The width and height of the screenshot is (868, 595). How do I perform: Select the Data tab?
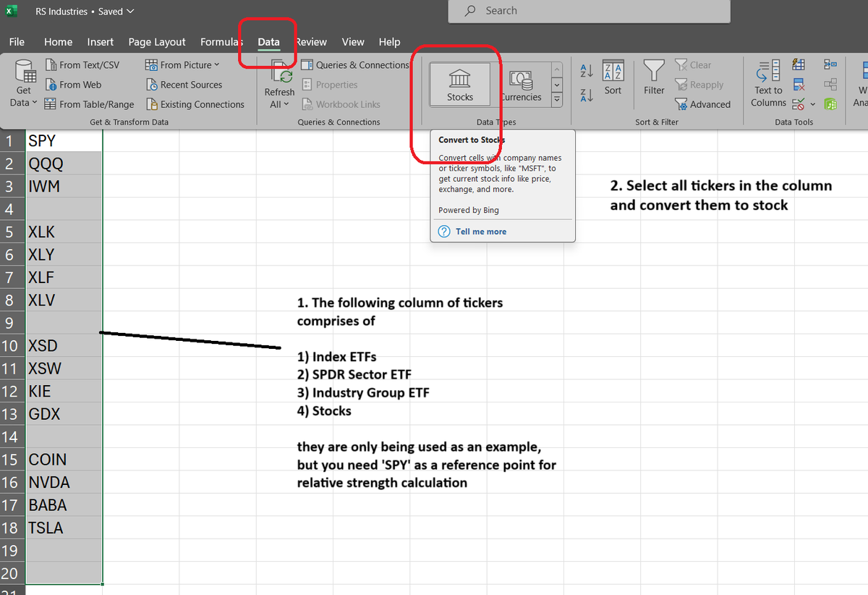click(x=268, y=42)
